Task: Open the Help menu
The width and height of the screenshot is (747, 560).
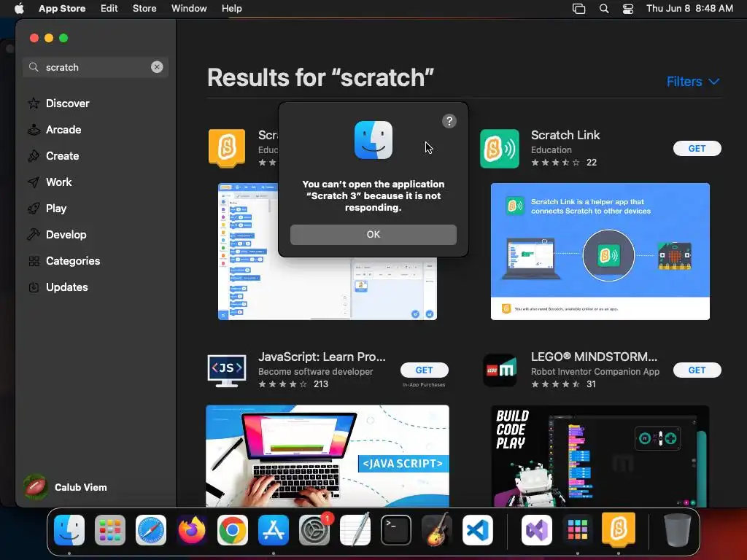Action: tap(231, 8)
